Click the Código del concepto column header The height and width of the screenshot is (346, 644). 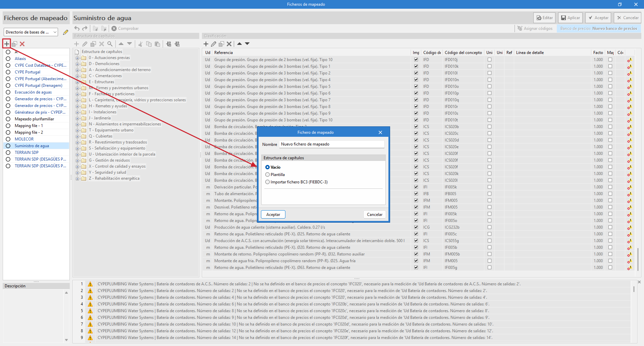[463, 53]
